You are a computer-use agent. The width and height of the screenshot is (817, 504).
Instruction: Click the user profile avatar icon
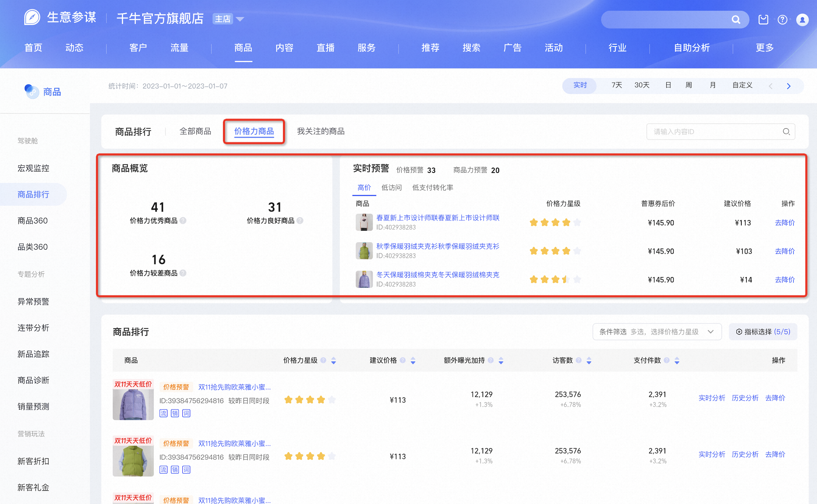(x=802, y=20)
